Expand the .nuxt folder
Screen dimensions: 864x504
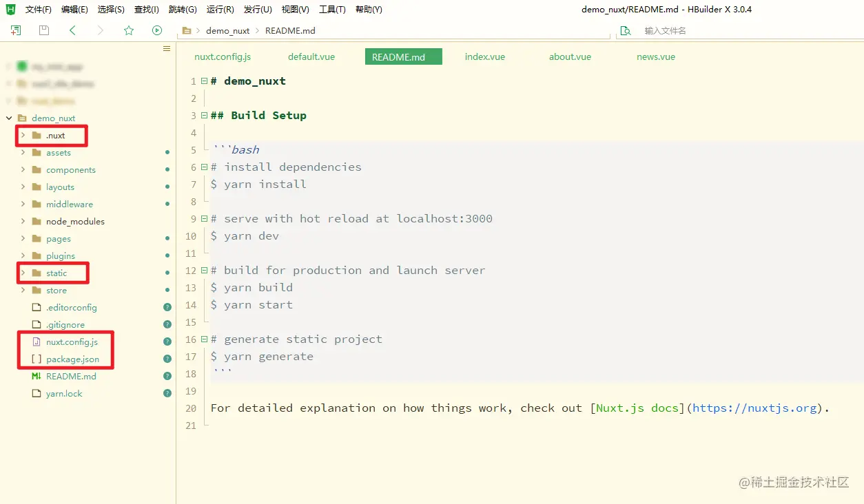23,136
